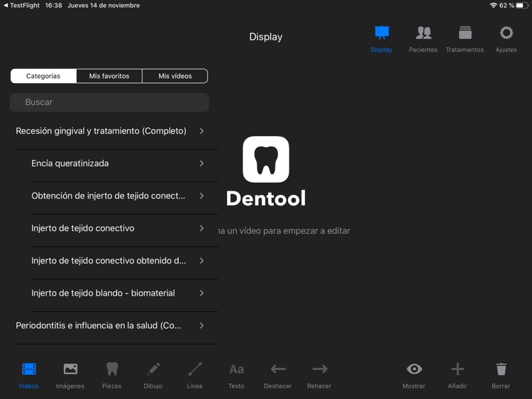Expand chevron for Injerto de tejido blando
Viewport: 532px width, 399px height.
pyautogui.click(x=201, y=293)
